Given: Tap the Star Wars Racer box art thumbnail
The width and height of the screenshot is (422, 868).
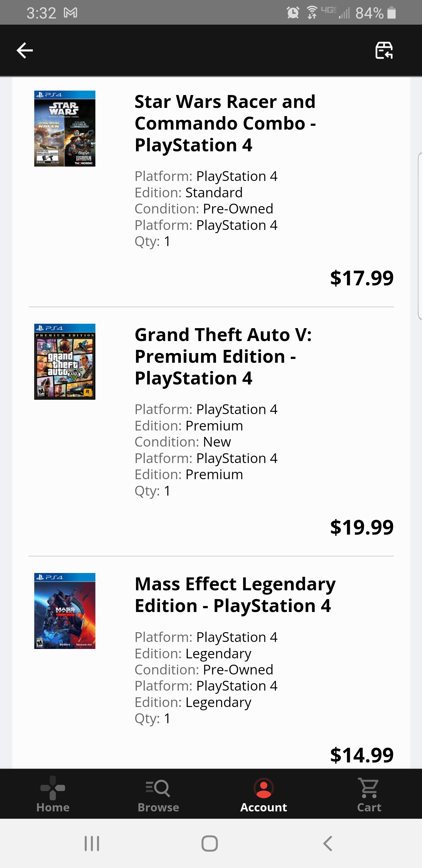Looking at the screenshot, I should tap(65, 128).
